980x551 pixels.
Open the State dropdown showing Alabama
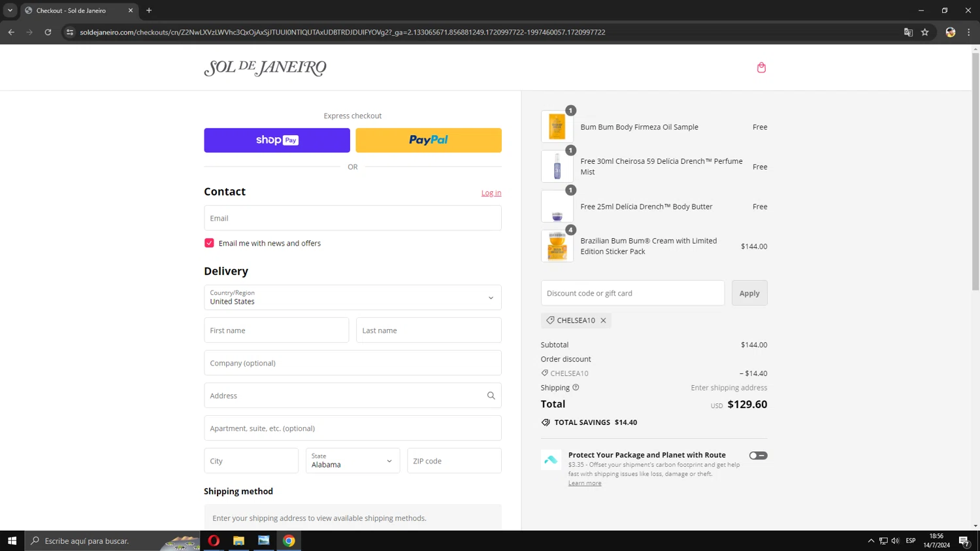point(353,461)
